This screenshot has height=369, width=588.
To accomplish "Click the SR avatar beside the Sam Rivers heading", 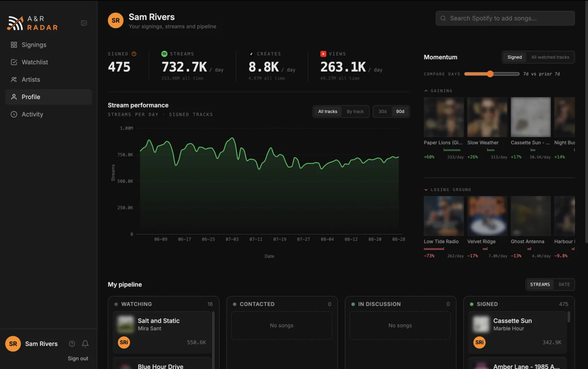I will coord(115,21).
